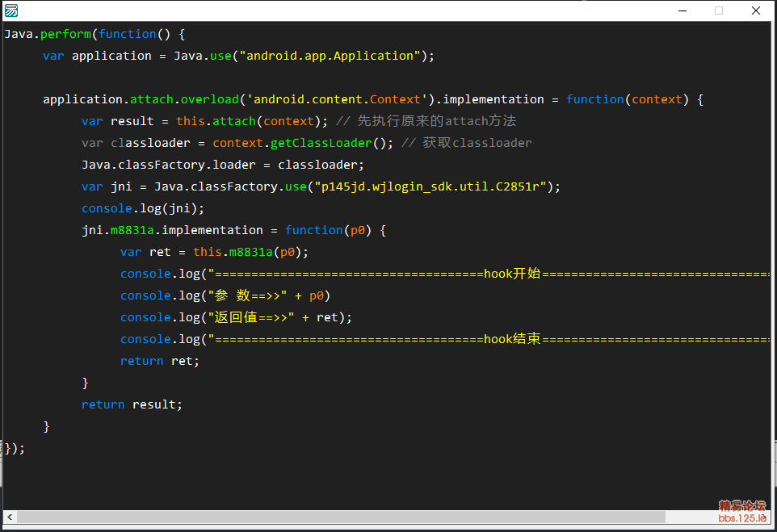Minimize the code editor window
Screen dimensions: 777x532
tap(682, 10)
